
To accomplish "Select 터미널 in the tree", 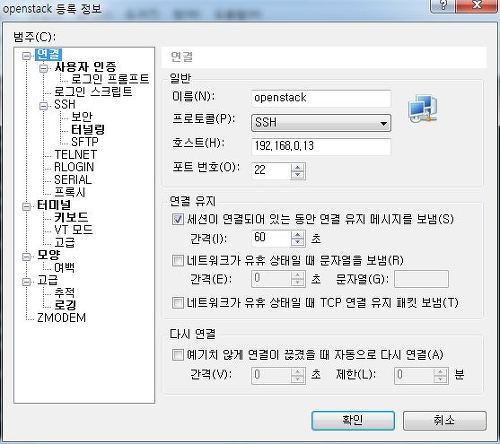I will pyautogui.click(x=54, y=205).
